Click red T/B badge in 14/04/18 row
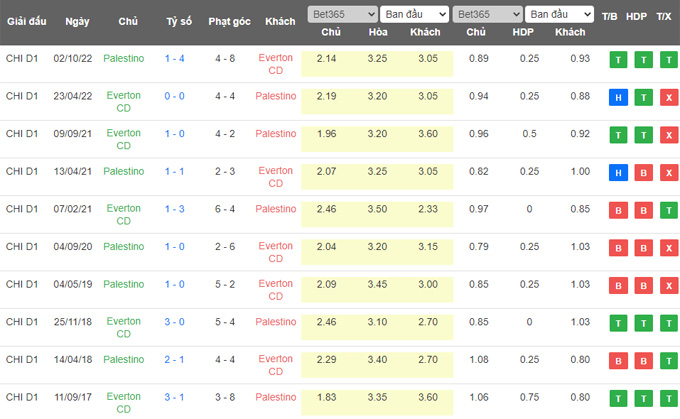The height and width of the screenshot is (419, 680). click(x=616, y=361)
